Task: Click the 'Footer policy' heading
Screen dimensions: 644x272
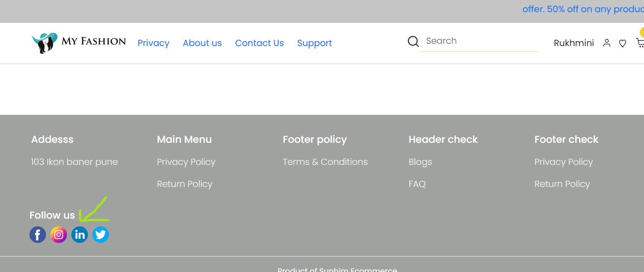Action: tap(315, 139)
